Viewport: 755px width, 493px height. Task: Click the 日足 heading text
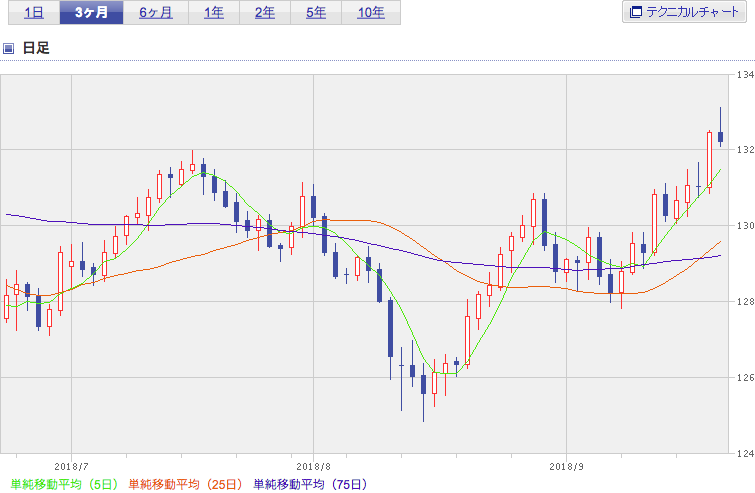36,48
